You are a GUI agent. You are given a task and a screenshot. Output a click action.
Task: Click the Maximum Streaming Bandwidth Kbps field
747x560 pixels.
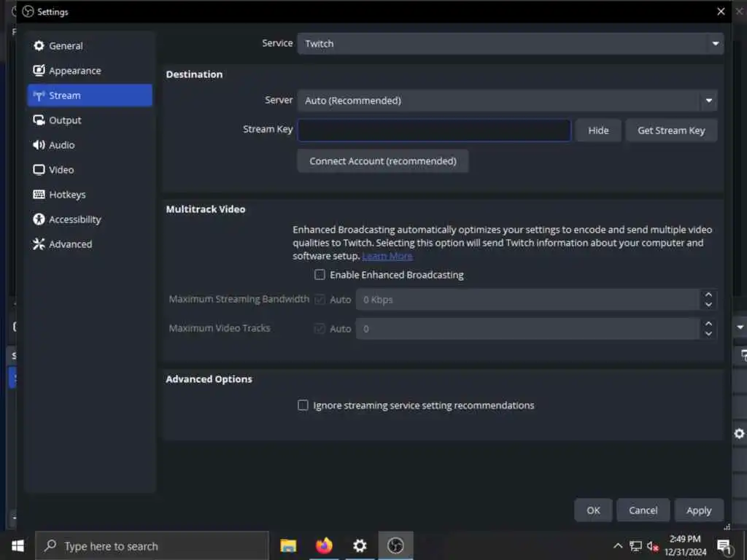[x=528, y=300]
